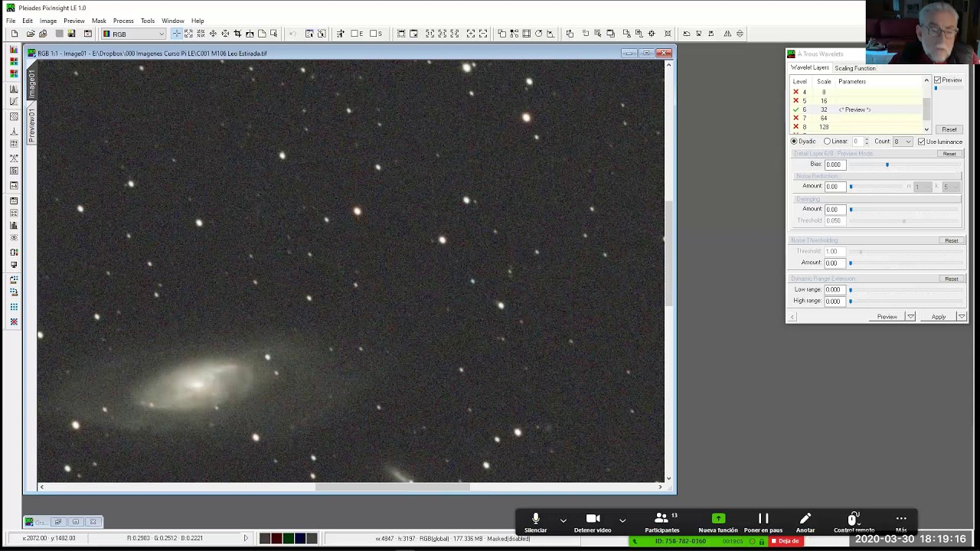Open the video options arrow beside Detener video
Screen dimensions: 980x551
click(622, 520)
